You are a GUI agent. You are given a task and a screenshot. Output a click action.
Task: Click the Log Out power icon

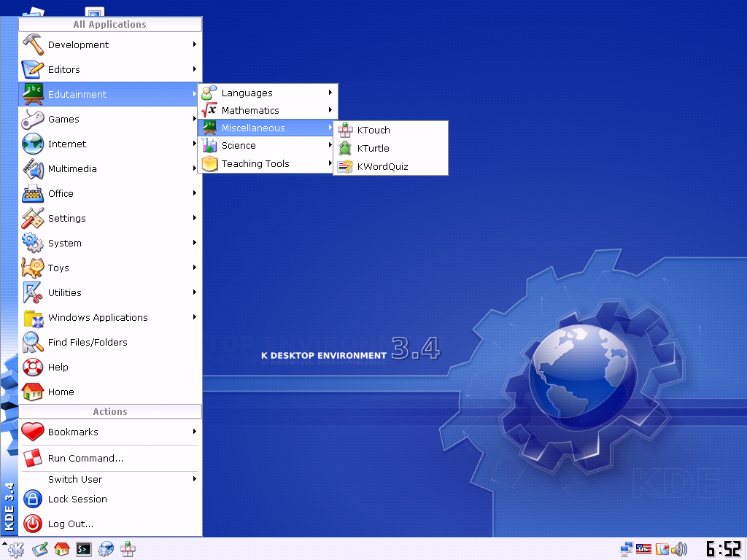coord(33,524)
